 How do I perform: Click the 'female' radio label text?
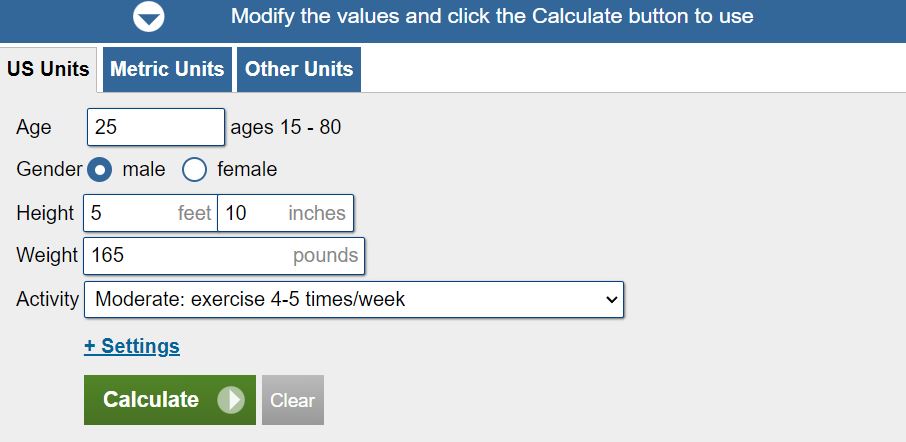[247, 170]
